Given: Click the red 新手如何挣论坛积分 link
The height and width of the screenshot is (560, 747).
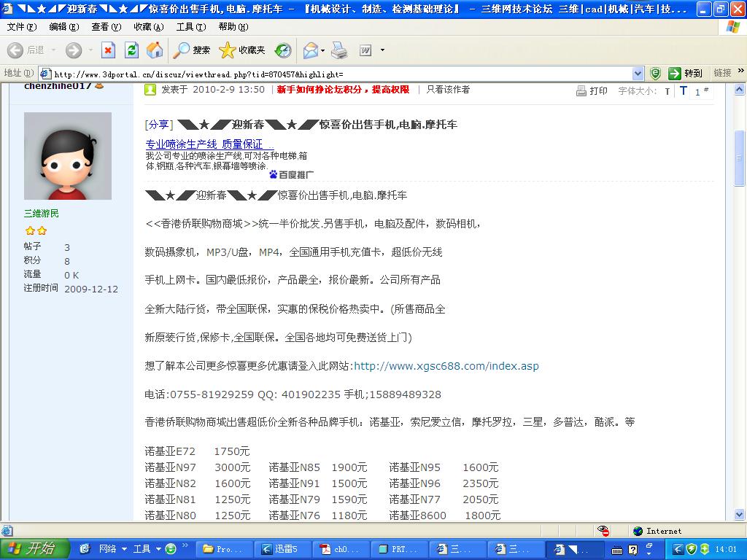Looking at the screenshot, I should click(x=343, y=90).
